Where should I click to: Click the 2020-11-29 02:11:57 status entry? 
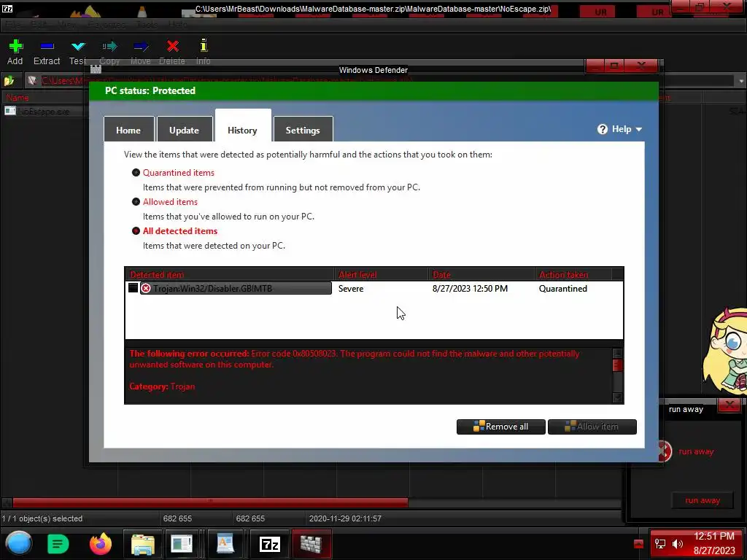click(345, 518)
